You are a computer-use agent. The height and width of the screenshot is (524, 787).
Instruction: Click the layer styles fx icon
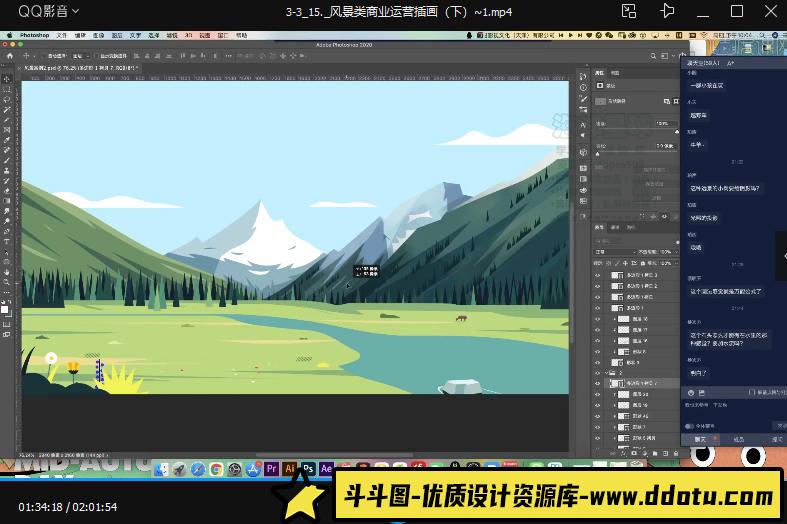pyautogui.click(x=623, y=453)
